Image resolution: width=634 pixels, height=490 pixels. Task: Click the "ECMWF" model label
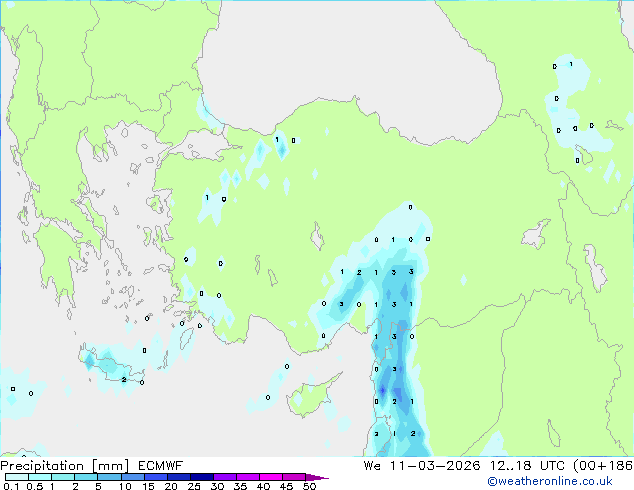pyautogui.click(x=161, y=466)
